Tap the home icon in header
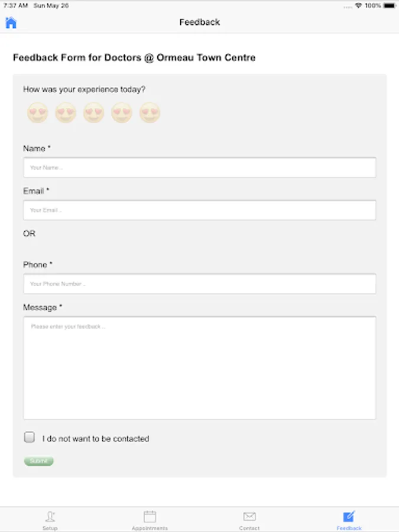This screenshot has width=399, height=532. [x=11, y=22]
